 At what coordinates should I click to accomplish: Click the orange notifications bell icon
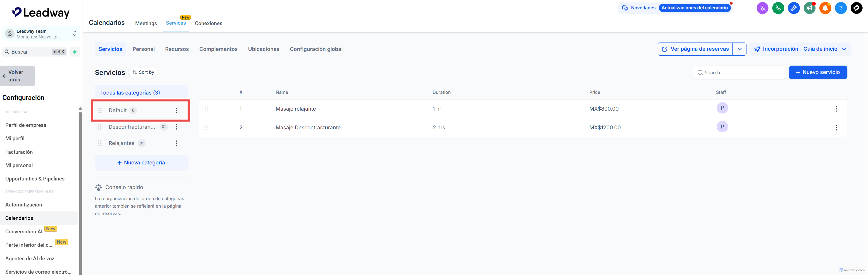point(825,8)
